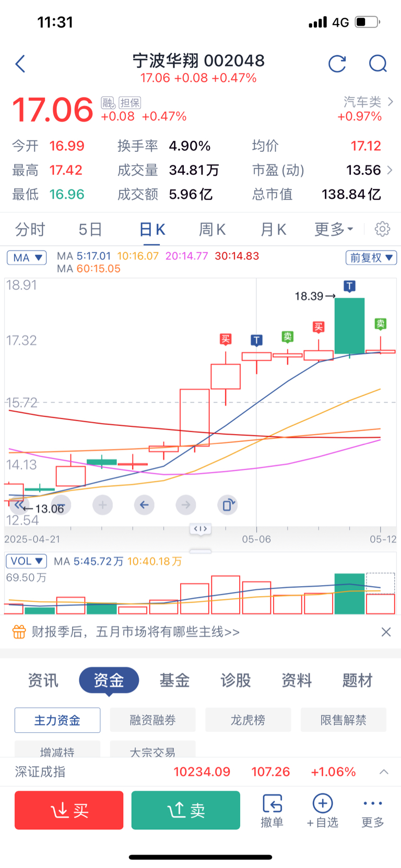Screen dimensions: 401x868
Task: Tap MA 60:15.05 indicator label
Action: coord(89,269)
